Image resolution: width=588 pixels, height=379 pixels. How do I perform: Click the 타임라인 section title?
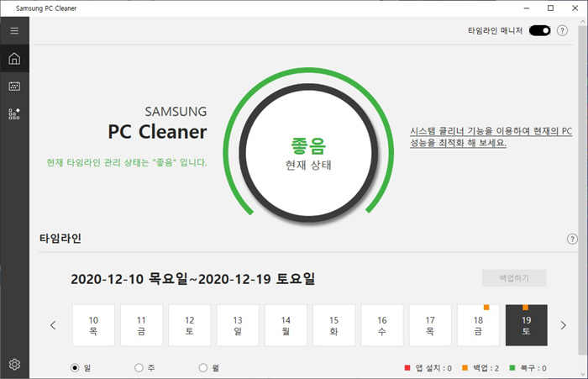pos(60,239)
